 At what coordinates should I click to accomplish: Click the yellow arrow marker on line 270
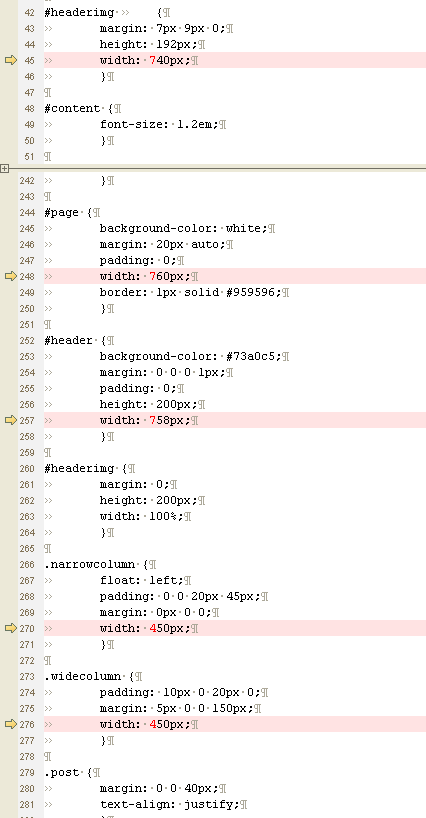pos(10,629)
